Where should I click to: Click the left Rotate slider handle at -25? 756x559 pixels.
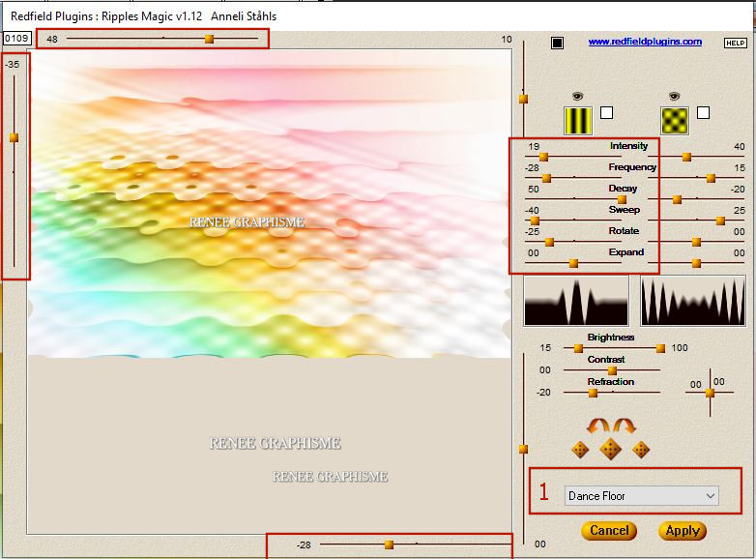(549, 242)
